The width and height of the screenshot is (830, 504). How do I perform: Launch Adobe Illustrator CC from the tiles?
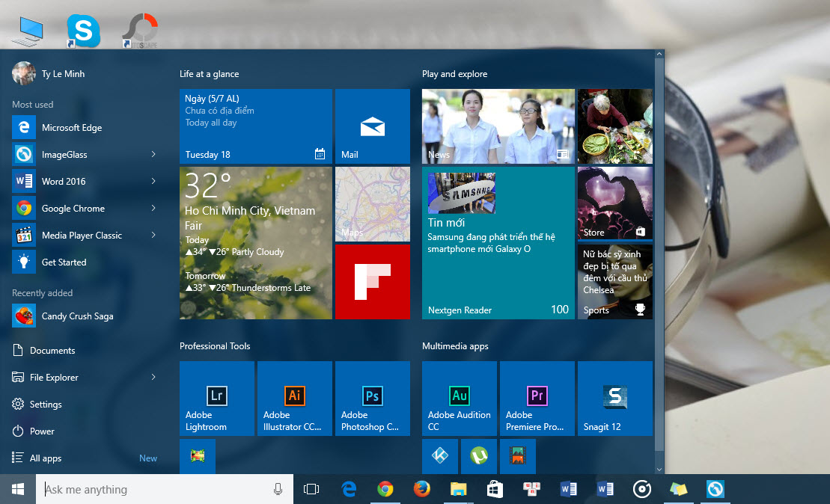295,399
